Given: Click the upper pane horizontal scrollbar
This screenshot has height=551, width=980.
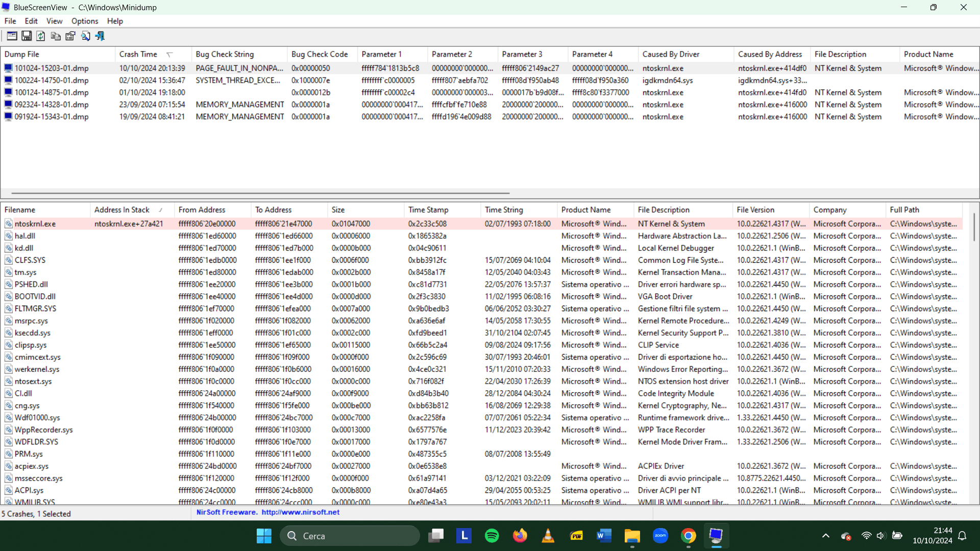Looking at the screenshot, I should tap(260, 193).
